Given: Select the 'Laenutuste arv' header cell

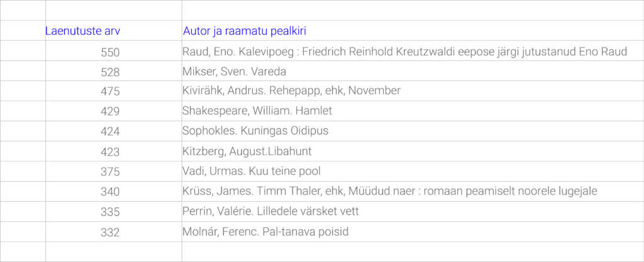Looking at the screenshot, I should [113, 30].
